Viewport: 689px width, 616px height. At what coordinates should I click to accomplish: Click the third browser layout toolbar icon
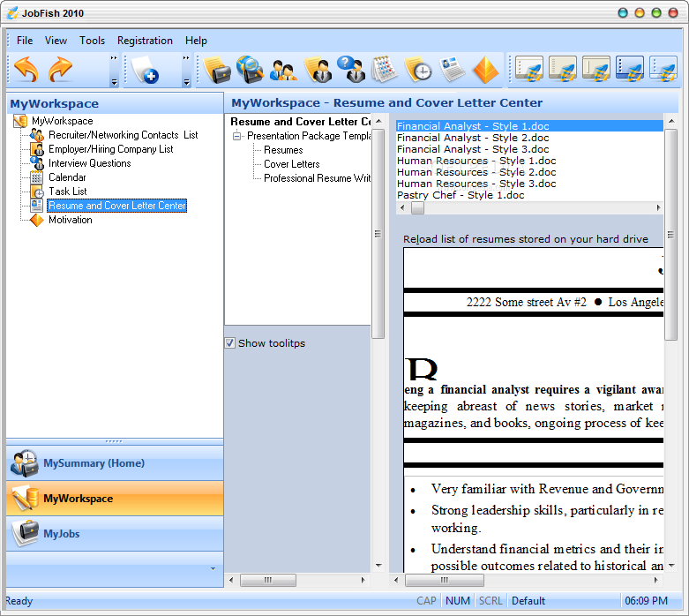(x=596, y=69)
